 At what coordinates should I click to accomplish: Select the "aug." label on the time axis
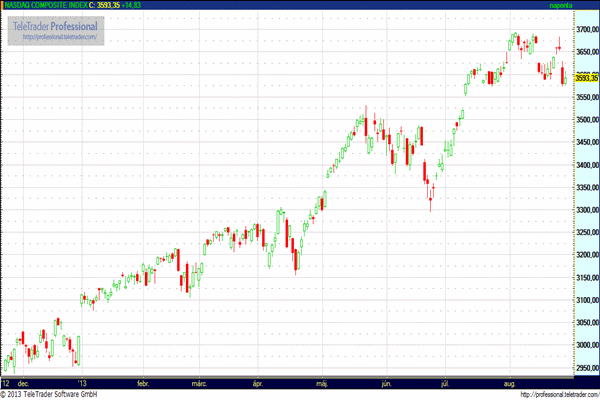tap(510, 382)
